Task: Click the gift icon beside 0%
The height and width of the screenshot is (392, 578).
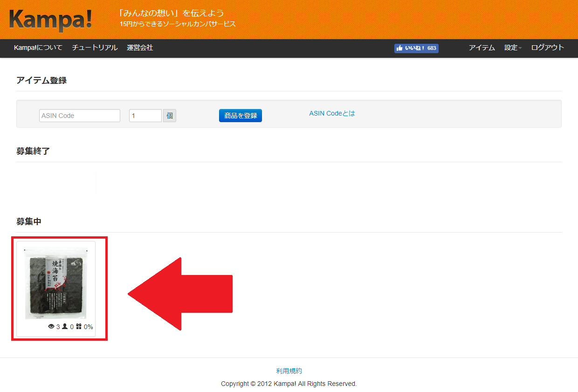Action: click(79, 327)
